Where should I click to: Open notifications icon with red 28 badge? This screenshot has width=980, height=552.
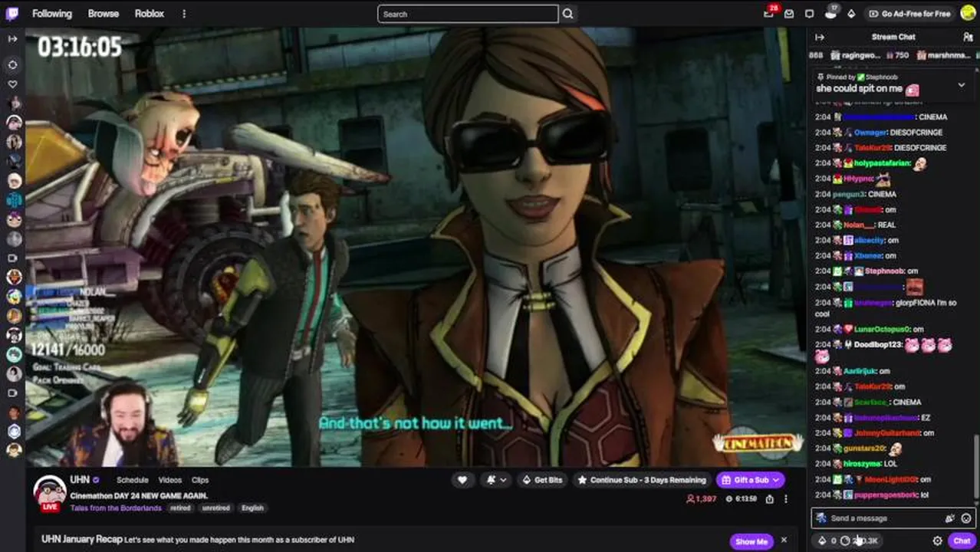click(769, 13)
